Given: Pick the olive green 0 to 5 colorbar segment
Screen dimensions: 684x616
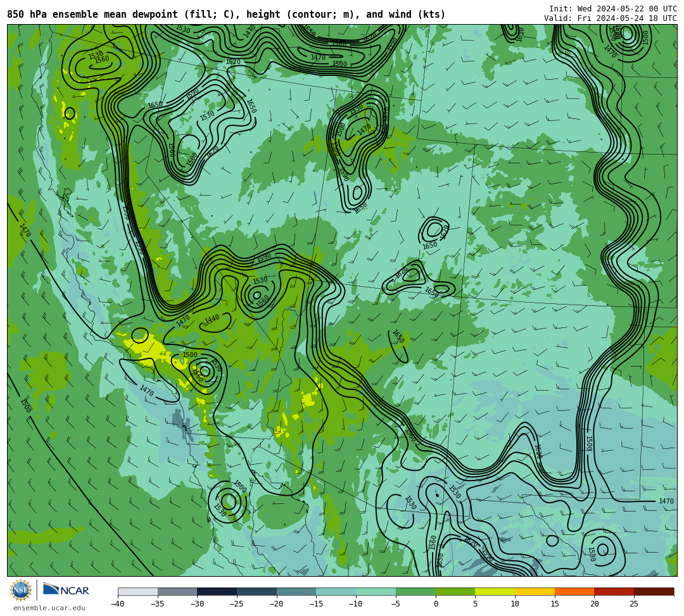Looking at the screenshot, I should 455,591.
